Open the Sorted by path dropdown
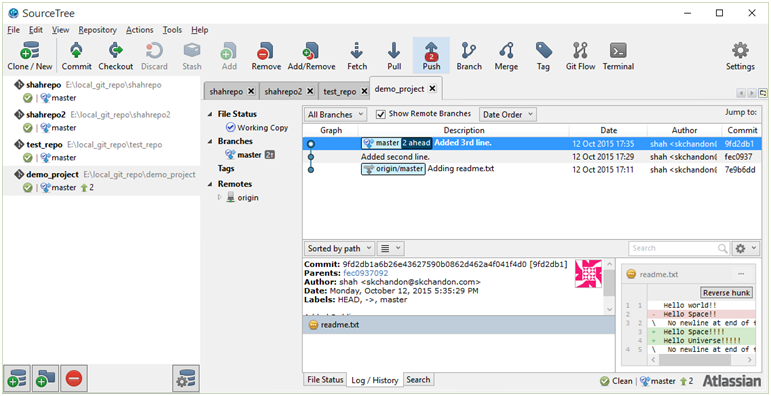Viewport: 771px width, 396px height. point(339,248)
